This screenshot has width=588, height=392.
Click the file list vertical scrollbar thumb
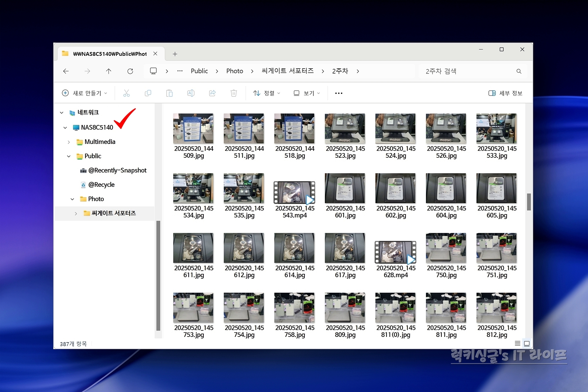coord(529,202)
